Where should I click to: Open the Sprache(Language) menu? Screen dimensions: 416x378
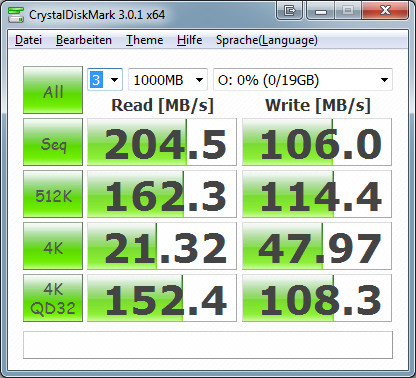click(x=267, y=40)
